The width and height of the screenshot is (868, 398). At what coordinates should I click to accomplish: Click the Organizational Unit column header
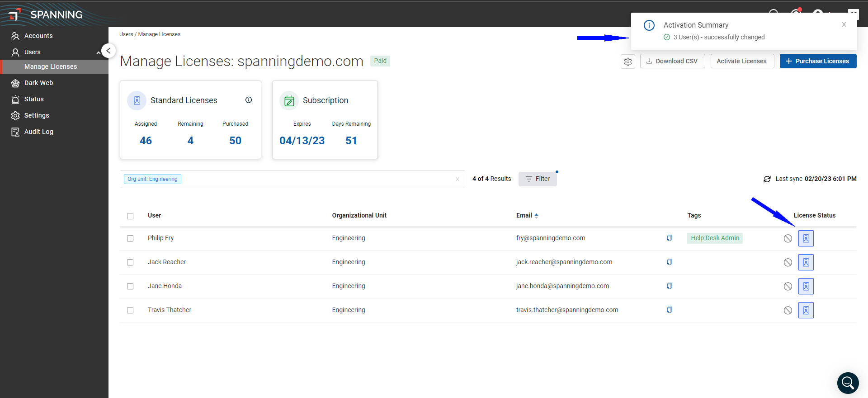(x=359, y=215)
